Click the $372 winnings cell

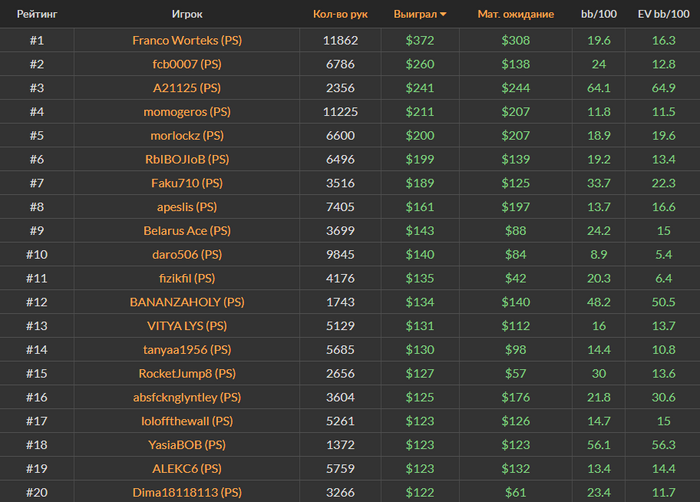pyautogui.click(x=422, y=41)
